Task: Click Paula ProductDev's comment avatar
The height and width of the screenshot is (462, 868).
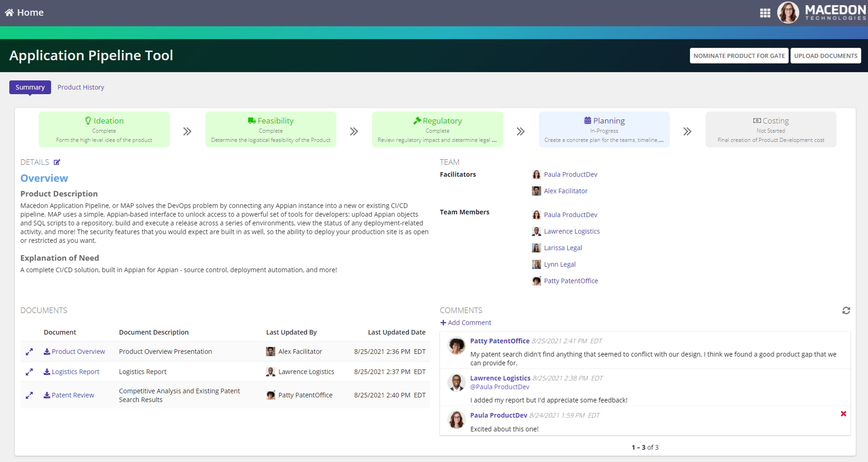Action: tap(456, 420)
